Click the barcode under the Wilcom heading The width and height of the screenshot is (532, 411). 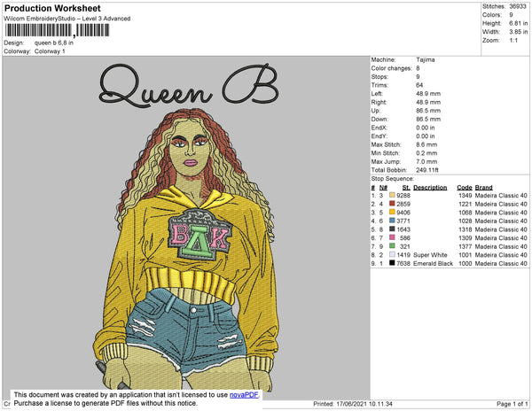57,30
